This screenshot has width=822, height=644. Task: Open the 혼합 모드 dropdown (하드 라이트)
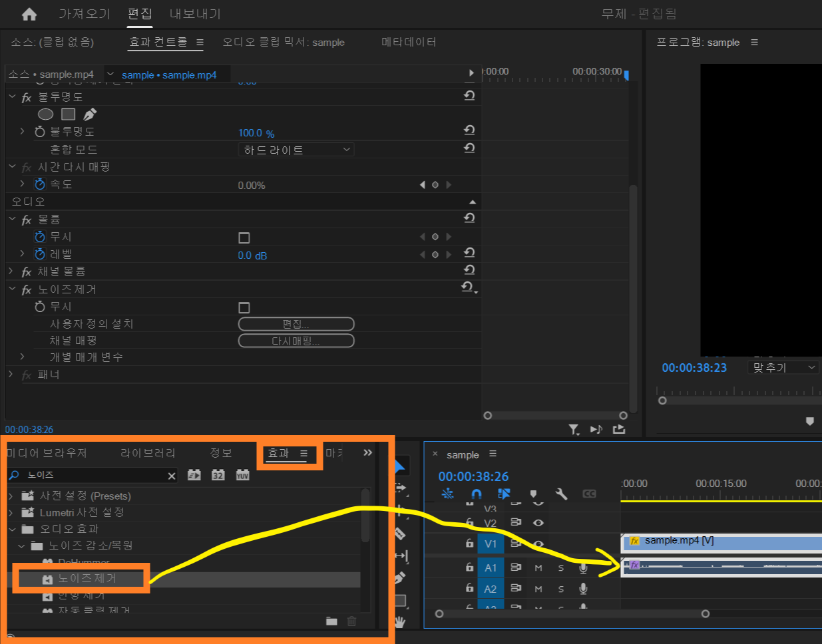coord(296,150)
